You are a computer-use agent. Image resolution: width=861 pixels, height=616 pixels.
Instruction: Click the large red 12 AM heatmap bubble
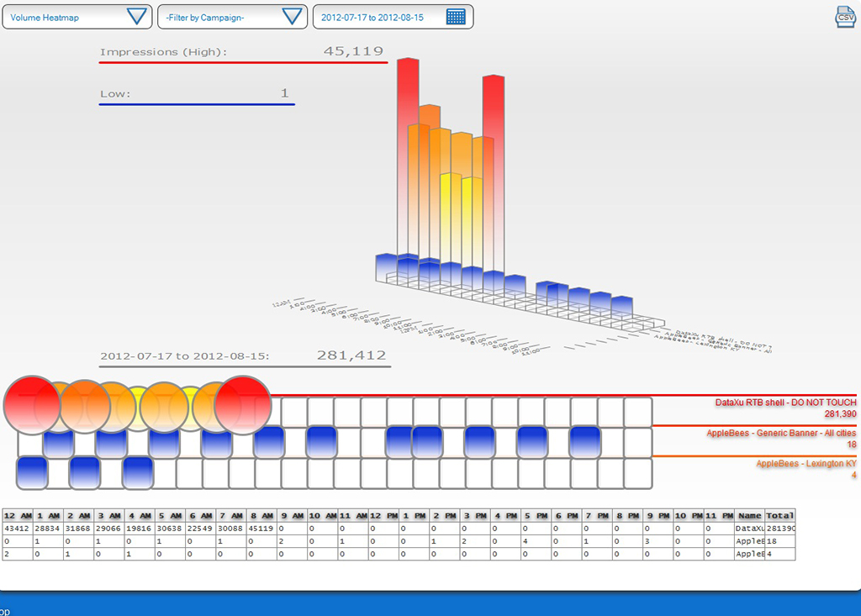click(32, 406)
